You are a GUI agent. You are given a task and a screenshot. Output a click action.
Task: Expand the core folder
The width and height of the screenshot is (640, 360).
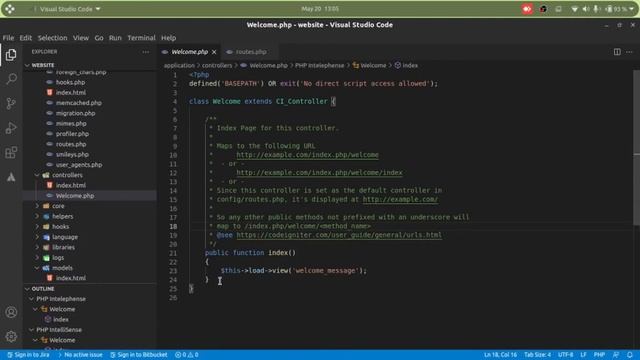pos(37,206)
